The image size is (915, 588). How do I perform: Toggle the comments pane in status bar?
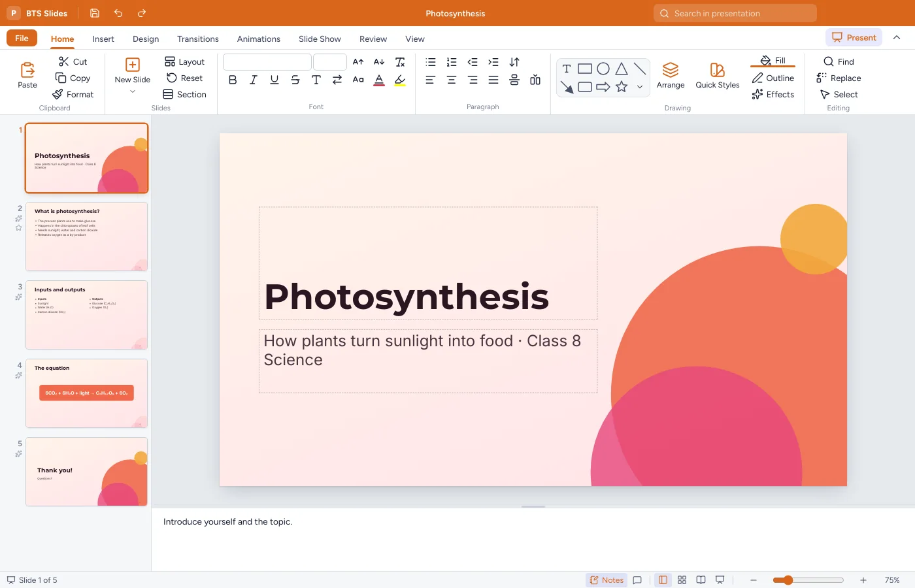coord(637,580)
